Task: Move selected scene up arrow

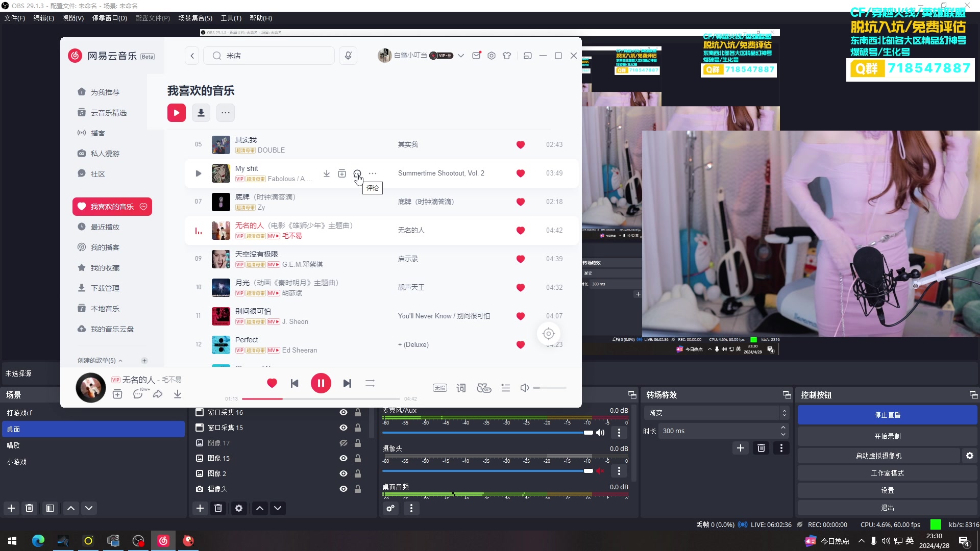Action: coord(71,508)
